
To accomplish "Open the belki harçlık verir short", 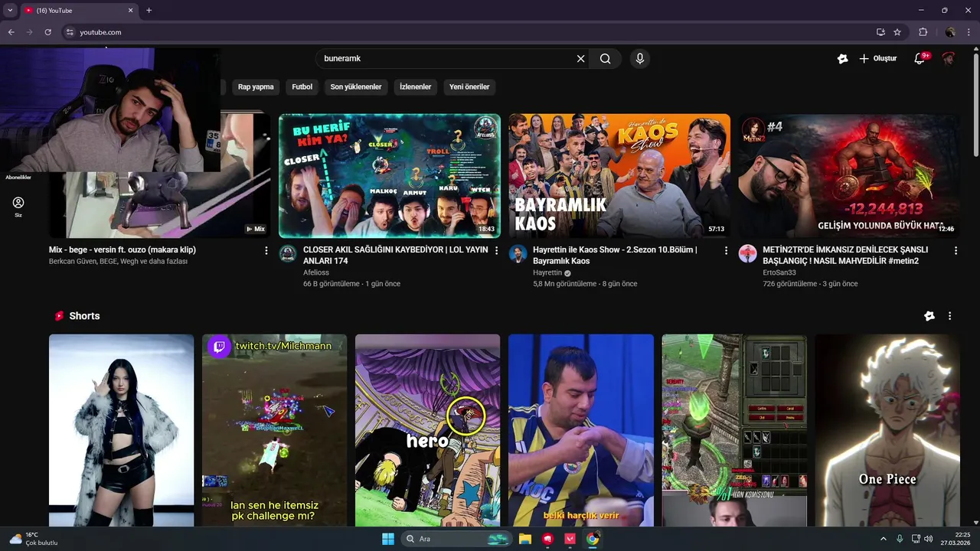I will pyautogui.click(x=581, y=430).
